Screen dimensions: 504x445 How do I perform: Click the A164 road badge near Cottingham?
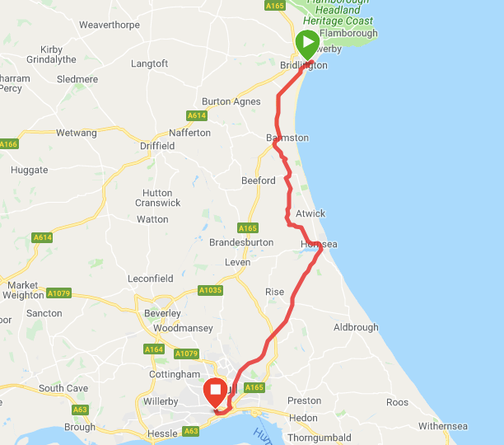(154, 349)
